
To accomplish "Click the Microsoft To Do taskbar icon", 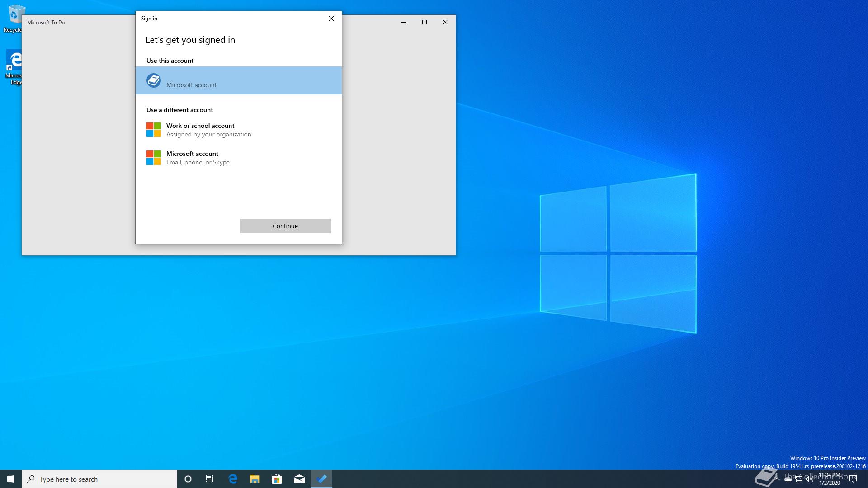I will click(321, 479).
